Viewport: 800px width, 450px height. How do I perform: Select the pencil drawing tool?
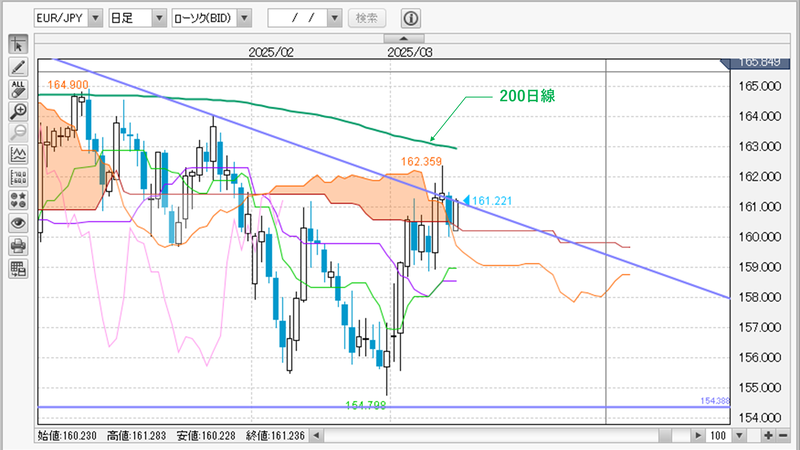click(x=18, y=67)
